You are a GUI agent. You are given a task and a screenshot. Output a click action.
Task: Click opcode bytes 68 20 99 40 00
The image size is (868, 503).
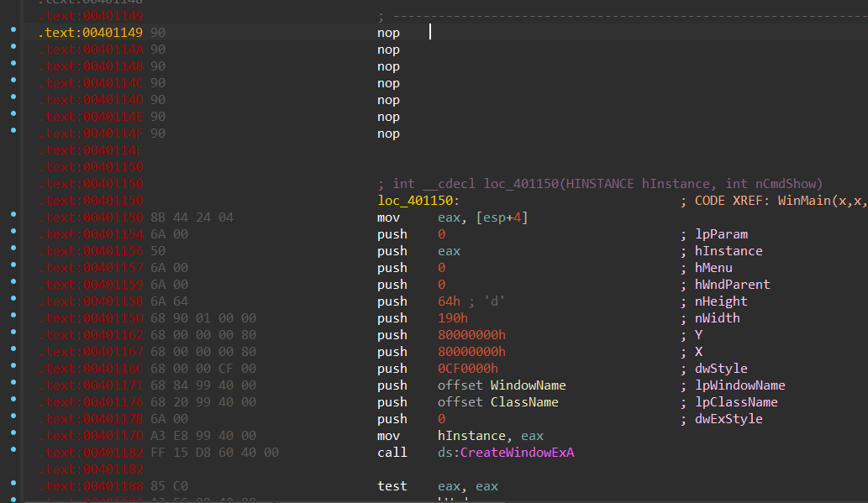(x=203, y=402)
